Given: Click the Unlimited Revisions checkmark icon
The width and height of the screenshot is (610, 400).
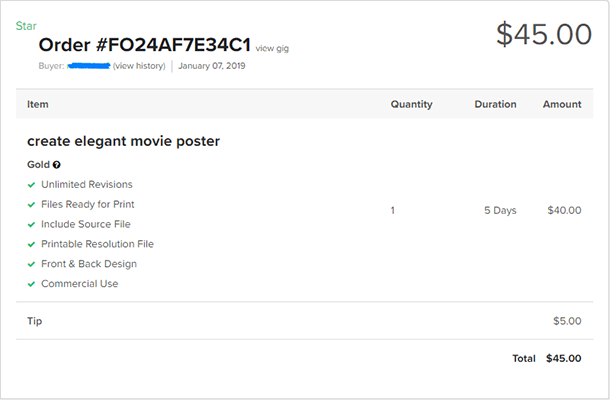Looking at the screenshot, I should (x=32, y=184).
